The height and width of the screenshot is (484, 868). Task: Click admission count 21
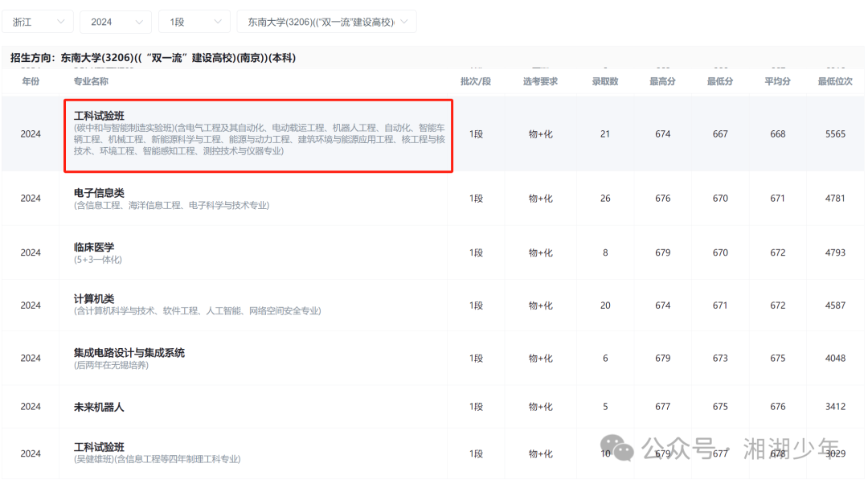click(605, 134)
